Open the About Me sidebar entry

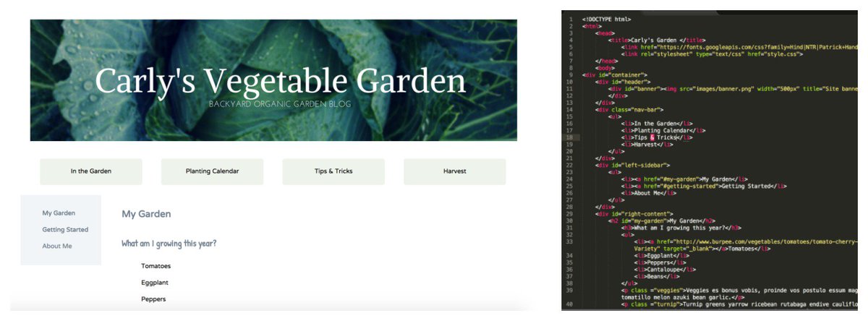[x=57, y=247]
